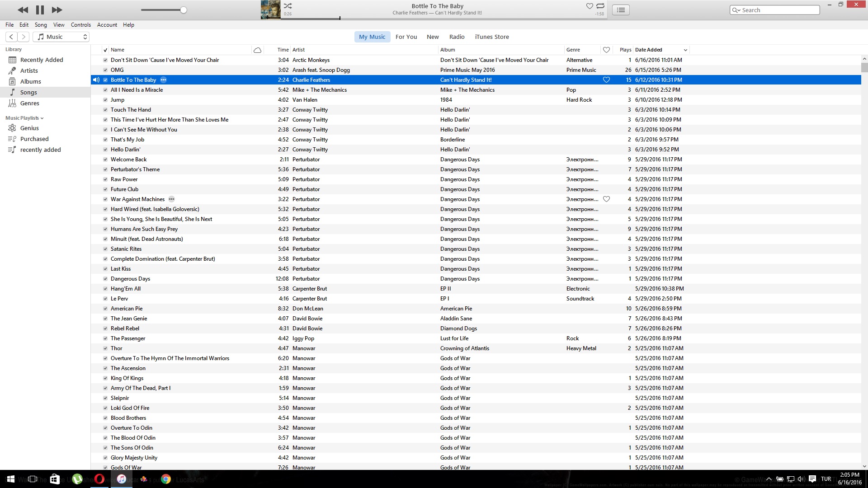Uncheck the checkbox for American Pie
This screenshot has width=868, height=488.
pyautogui.click(x=105, y=309)
